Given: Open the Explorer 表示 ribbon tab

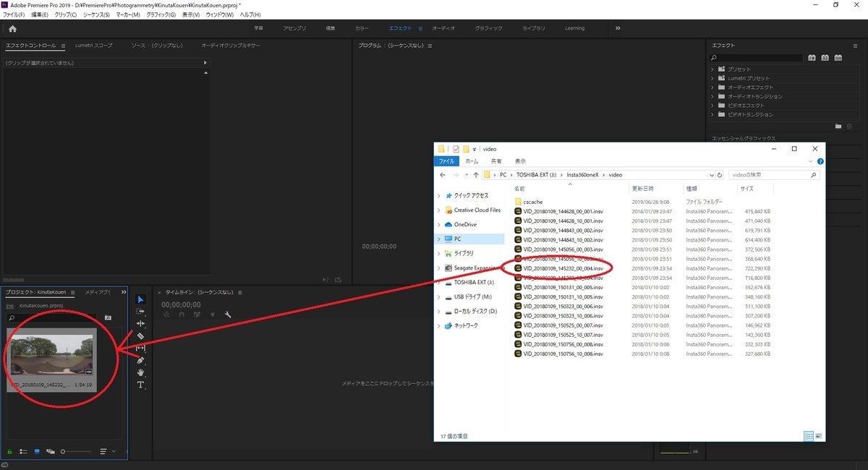Looking at the screenshot, I should pyautogui.click(x=520, y=161).
